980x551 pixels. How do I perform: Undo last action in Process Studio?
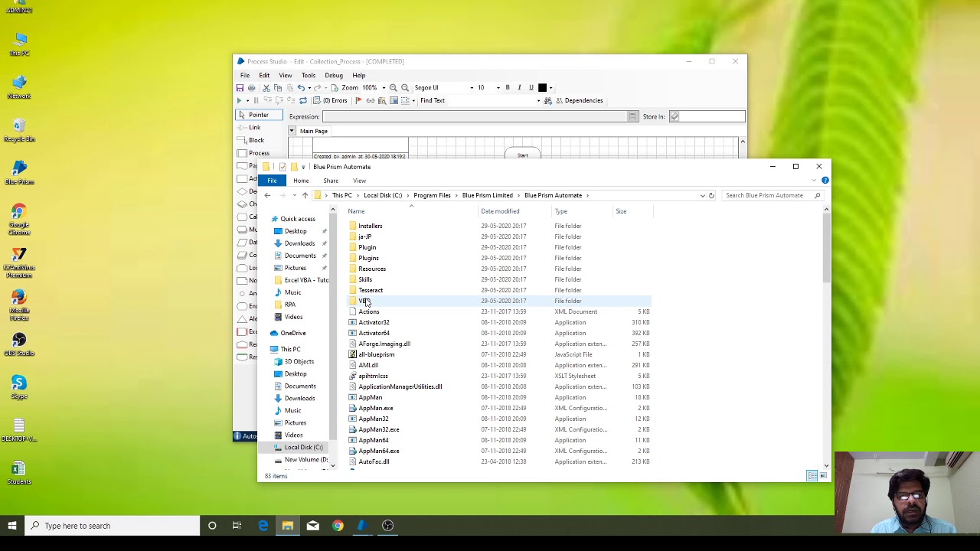[x=301, y=88]
